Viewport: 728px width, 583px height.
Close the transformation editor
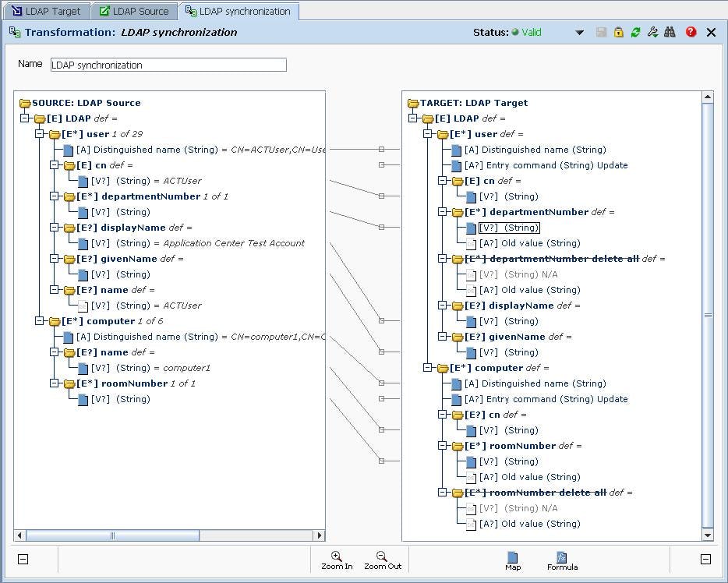[711, 32]
